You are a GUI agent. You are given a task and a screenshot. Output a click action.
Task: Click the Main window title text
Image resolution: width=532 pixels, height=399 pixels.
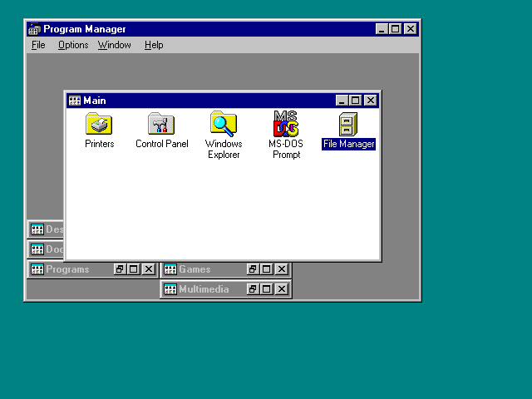pos(95,101)
